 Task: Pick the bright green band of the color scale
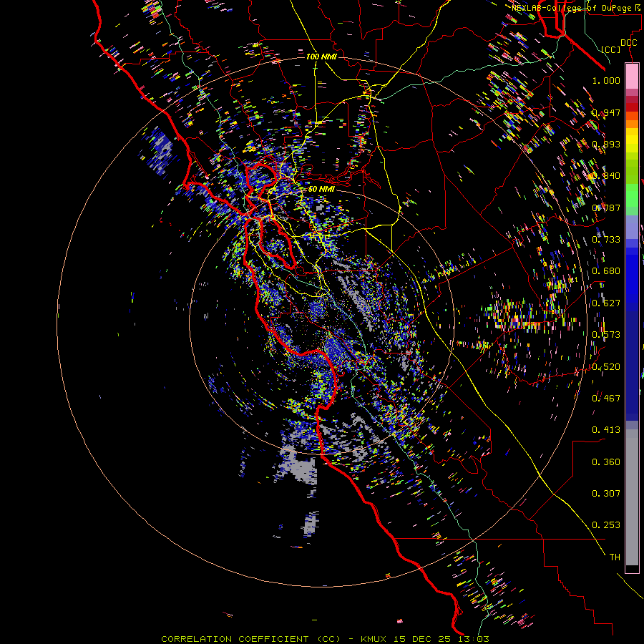click(x=632, y=195)
